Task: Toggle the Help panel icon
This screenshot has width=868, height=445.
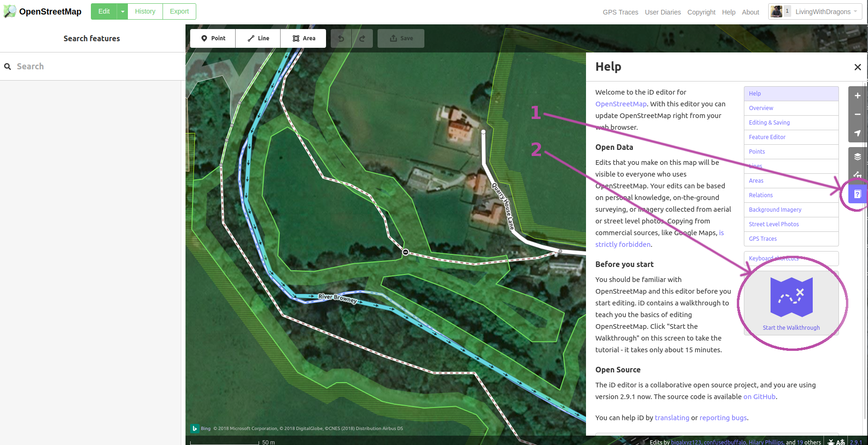Action: tap(858, 194)
